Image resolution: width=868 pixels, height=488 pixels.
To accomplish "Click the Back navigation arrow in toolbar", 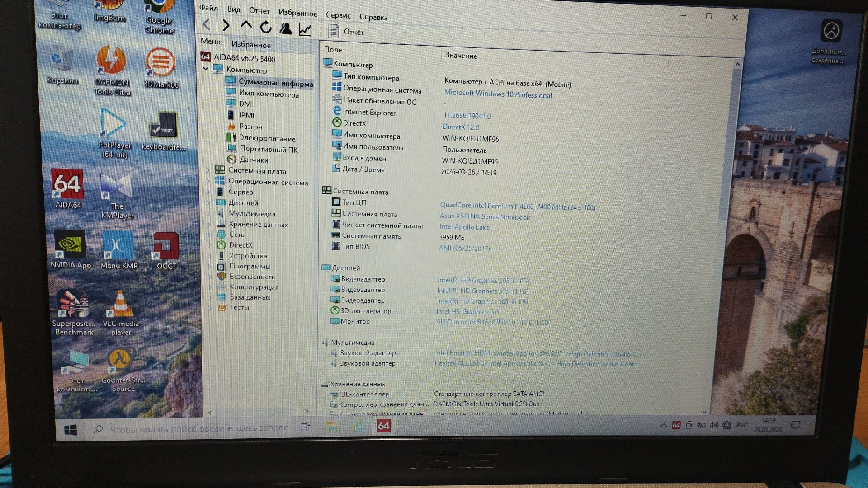I will pos(207,25).
